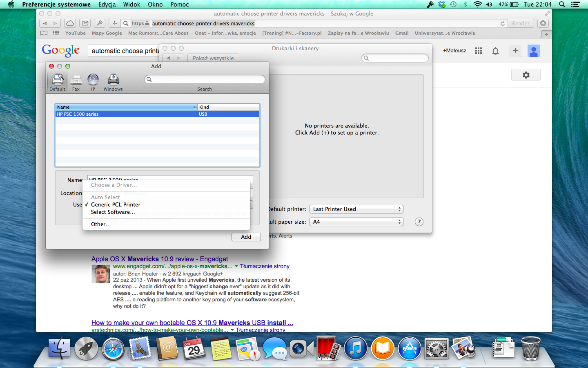The image size is (588, 368).
Task: Click Safari Share button icon
Action: (85, 23)
